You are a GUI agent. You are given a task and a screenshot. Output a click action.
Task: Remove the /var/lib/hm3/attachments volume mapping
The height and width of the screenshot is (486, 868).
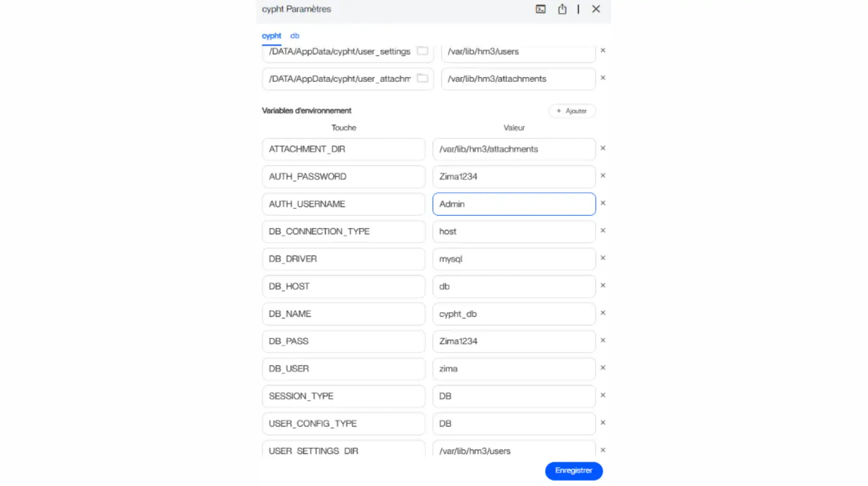[x=603, y=78]
